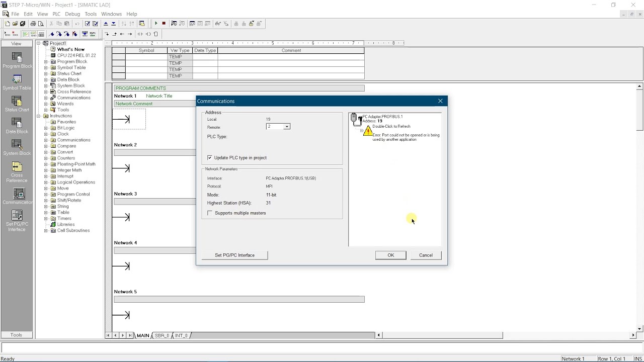Viewport: 644px width, 362px height.
Task: Click the Tools button at View bar bottom
Action: click(x=16, y=335)
